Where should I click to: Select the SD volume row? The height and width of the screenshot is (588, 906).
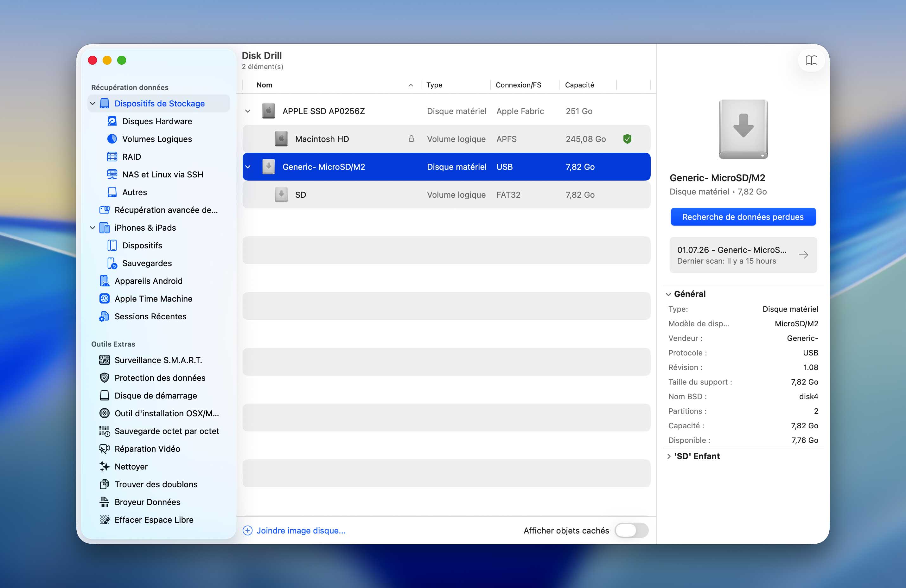[x=446, y=195]
